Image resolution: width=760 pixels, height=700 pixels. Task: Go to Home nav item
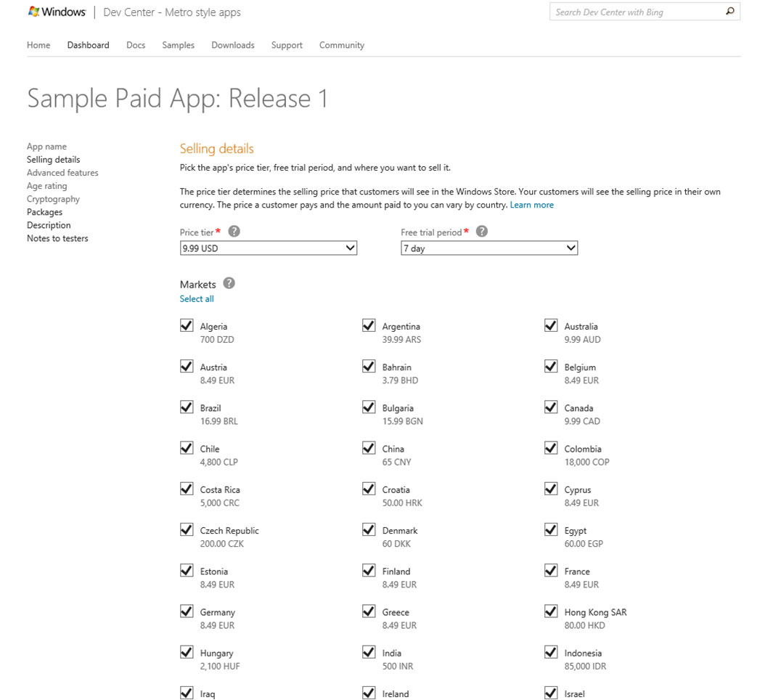[x=38, y=45]
